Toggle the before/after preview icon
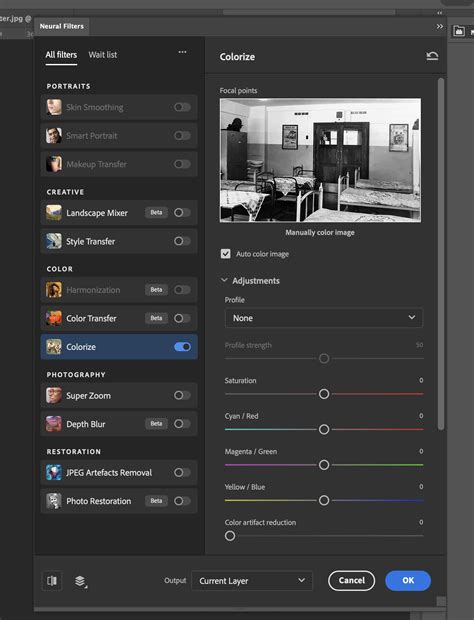The width and height of the screenshot is (474, 620). (x=52, y=580)
